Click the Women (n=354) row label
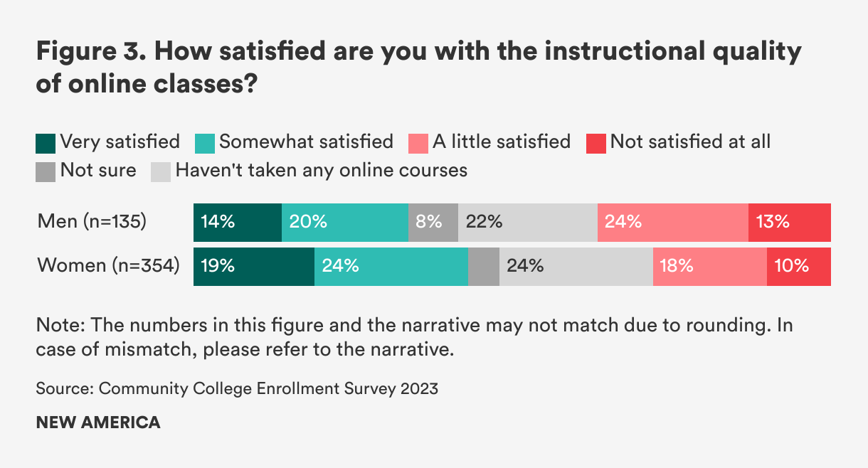 pyautogui.click(x=108, y=266)
